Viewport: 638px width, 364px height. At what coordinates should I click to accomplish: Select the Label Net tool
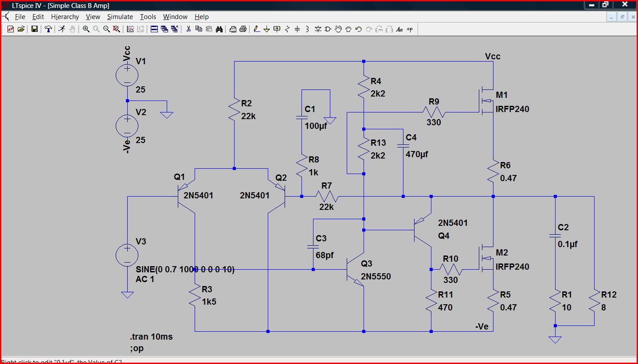pos(277,29)
